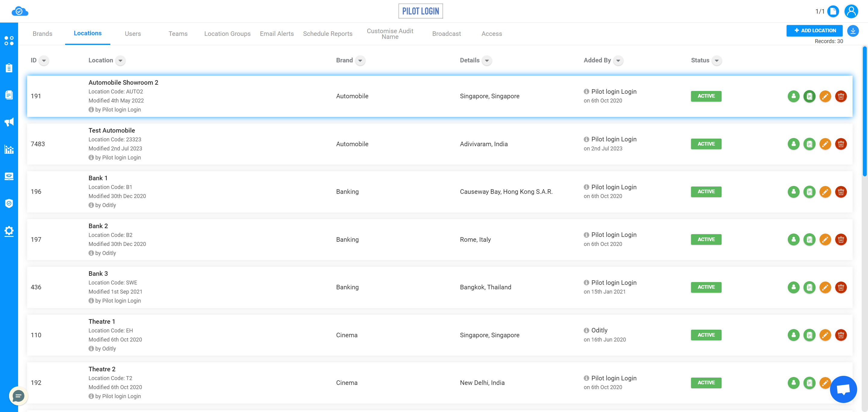Click the edit pencil icon for Automobile Showroom 2
Viewport: 868px width, 412px height.
[x=826, y=96]
